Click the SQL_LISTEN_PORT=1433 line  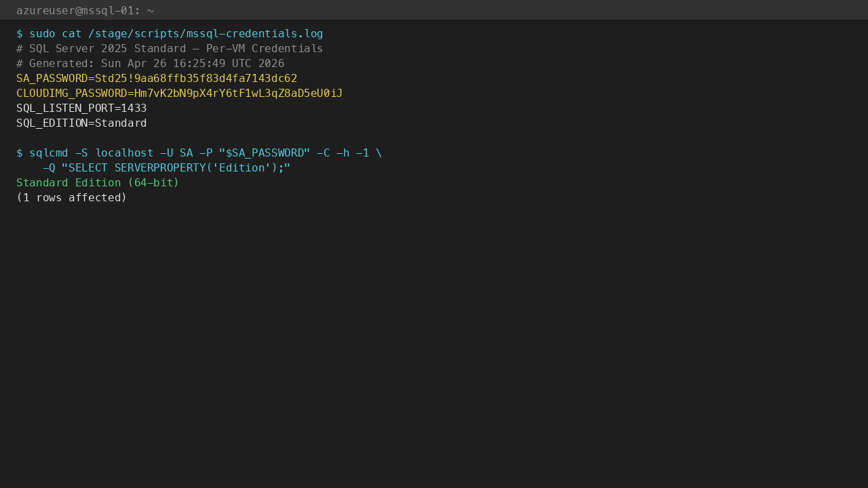(81, 108)
